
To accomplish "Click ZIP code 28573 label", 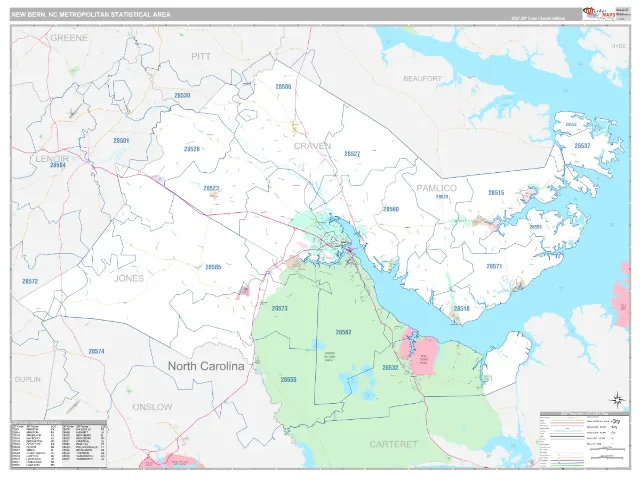I will [280, 309].
